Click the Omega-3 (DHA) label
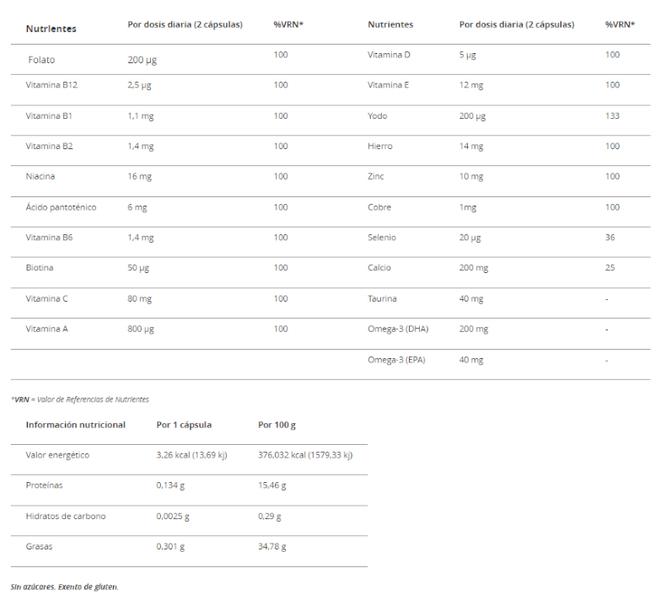 (x=397, y=329)
